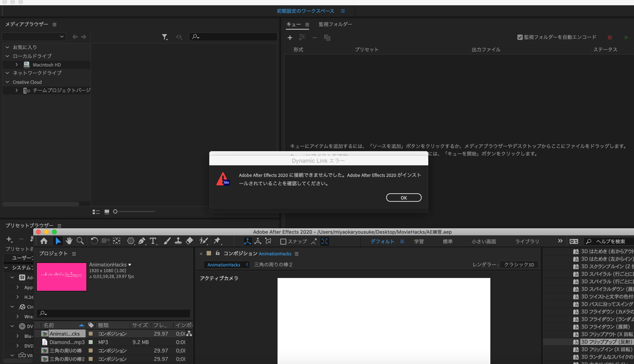Toggle the lock icon on composition panel
This screenshot has height=364, width=634.
tap(217, 253)
